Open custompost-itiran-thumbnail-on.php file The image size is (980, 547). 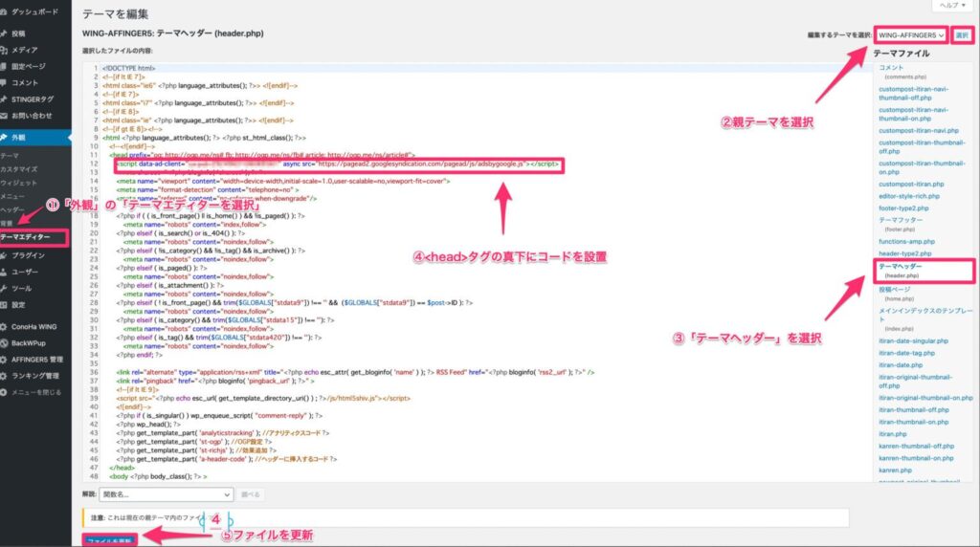coord(922,167)
